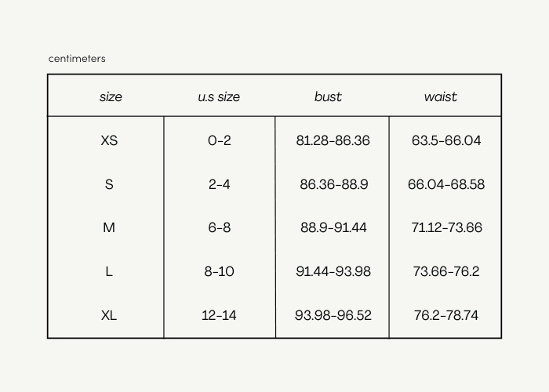The width and height of the screenshot is (549, 392).
Task: Click waist measurement 63.5-66.04
Action: point(446,141)
